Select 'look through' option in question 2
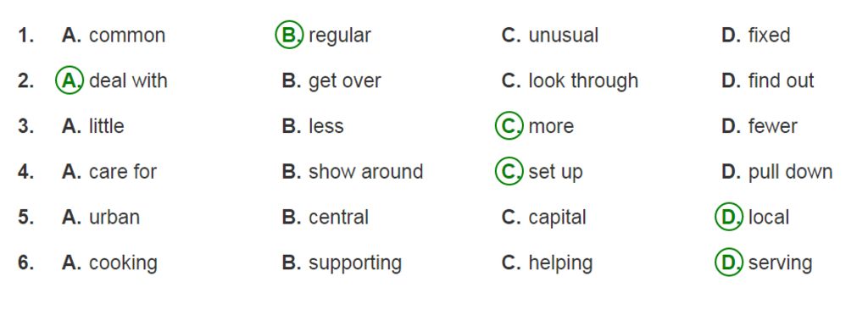This screenshot has width=868, height=315. point(570,81)
